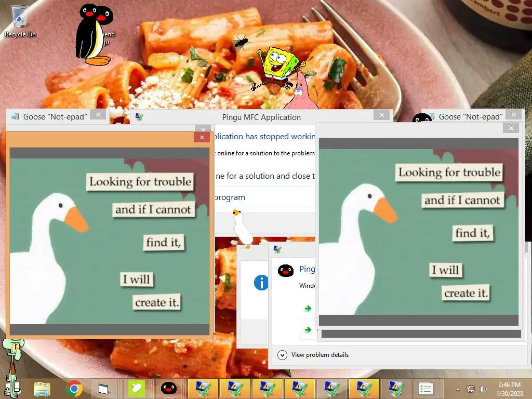Close the left Goose "Not-epad" window

point(98,115)
